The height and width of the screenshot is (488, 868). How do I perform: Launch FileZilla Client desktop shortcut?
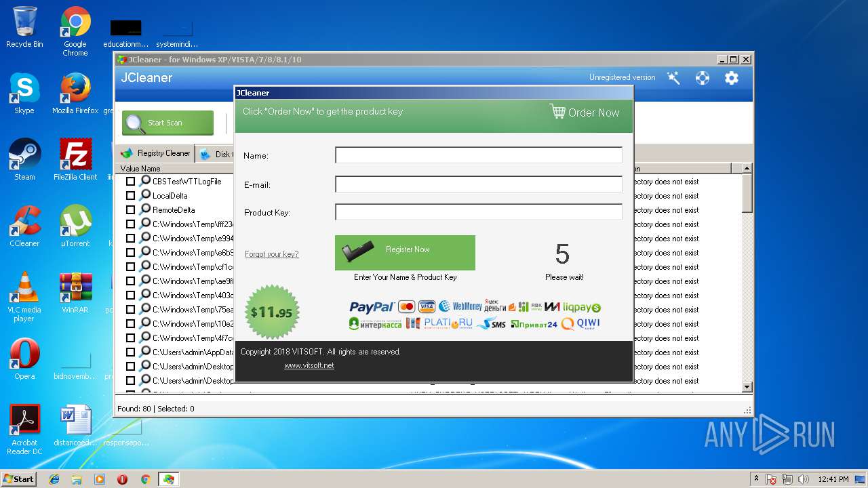(75, 160)
